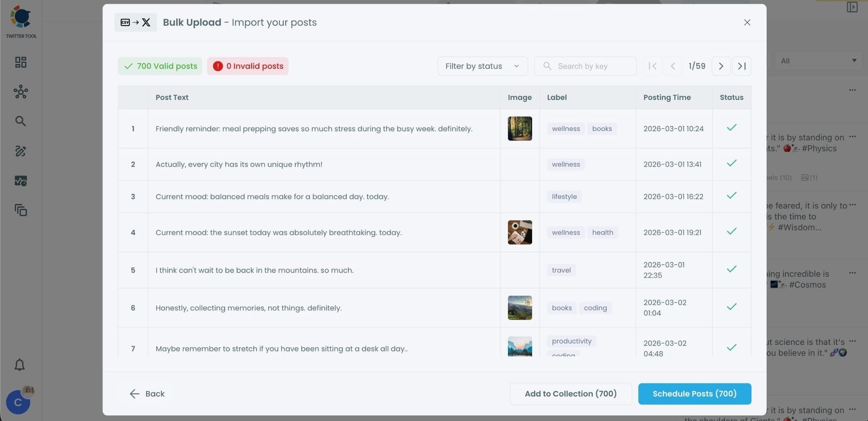Select the compose pencil icon in the sidebar

click(20, 151)
